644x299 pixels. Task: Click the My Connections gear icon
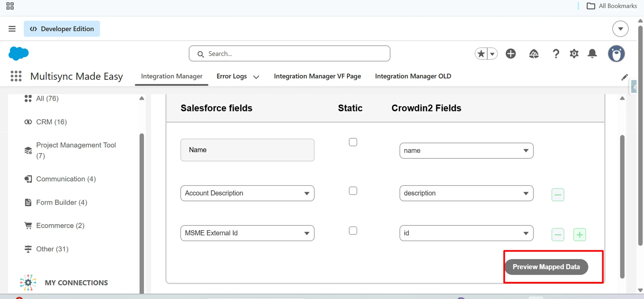(28, 283)
